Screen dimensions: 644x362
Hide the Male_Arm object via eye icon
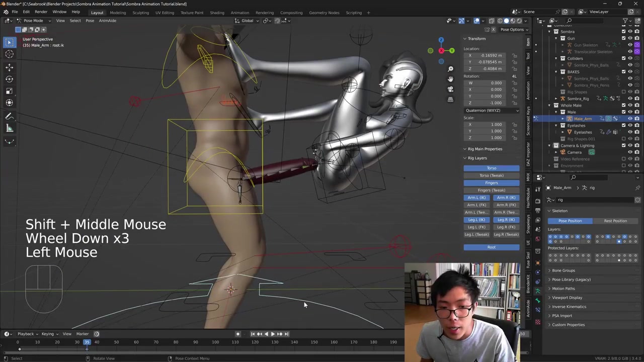click(x=630, y=119)
